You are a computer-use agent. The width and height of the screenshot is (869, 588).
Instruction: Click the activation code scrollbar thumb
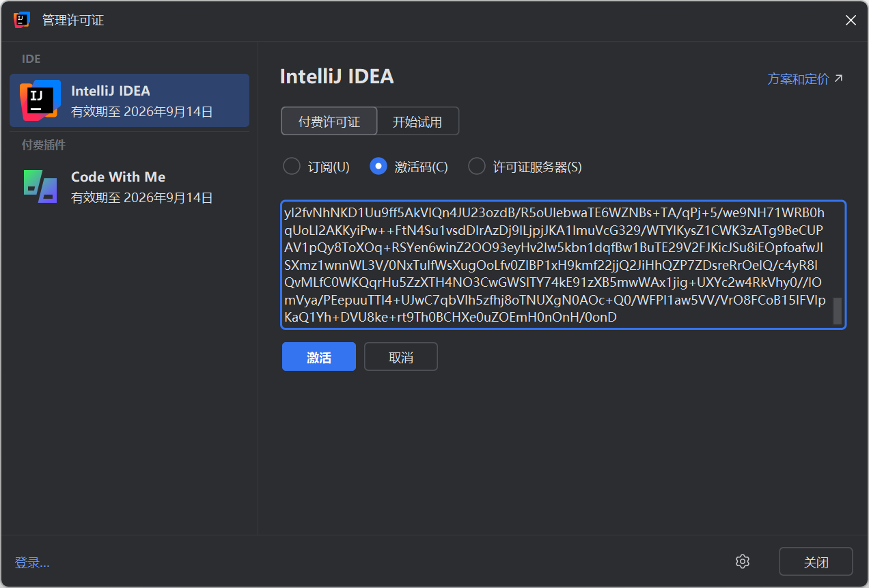tap(837, 311)
